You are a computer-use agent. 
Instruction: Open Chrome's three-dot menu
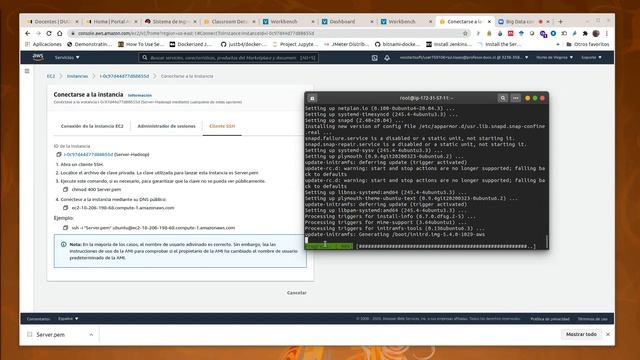coord(607,33)
